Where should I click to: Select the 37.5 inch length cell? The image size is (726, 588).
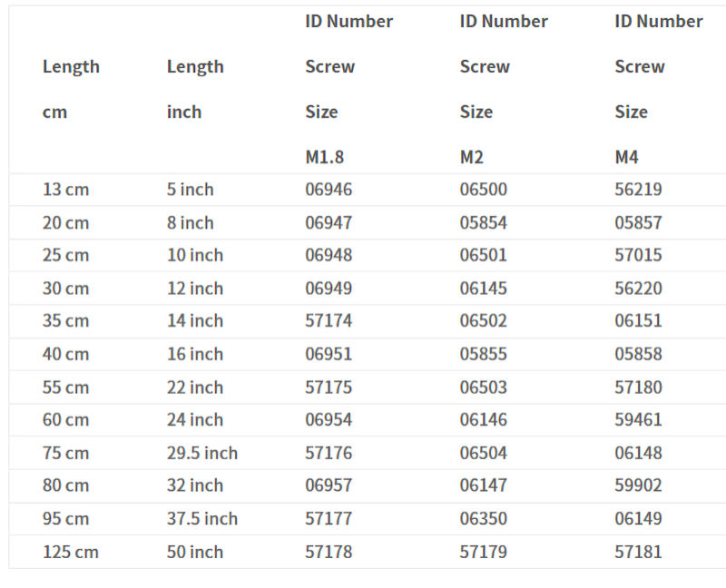click(201, 519)
